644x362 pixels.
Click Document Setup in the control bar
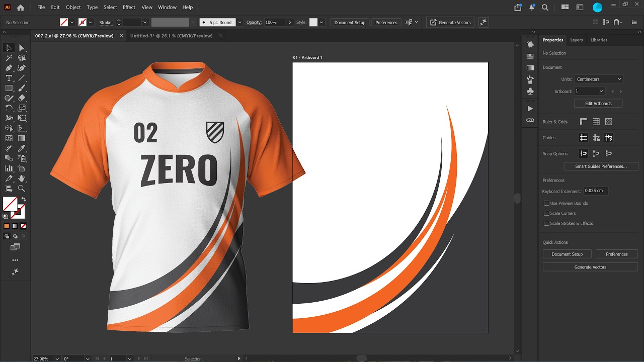click(350, 23)
